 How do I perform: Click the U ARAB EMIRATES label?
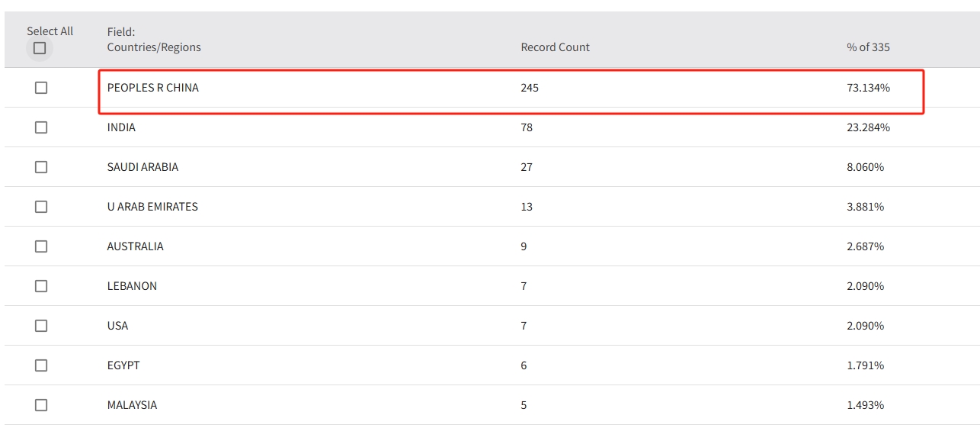(152, 207)
